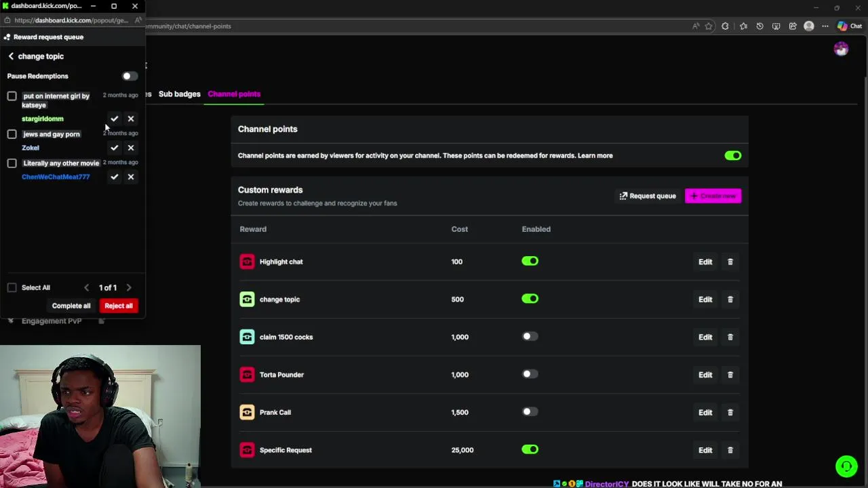The width and height of the screenshot is (868, 488).
Task: Check the Select All checkbox
Action: coord(12,287)
